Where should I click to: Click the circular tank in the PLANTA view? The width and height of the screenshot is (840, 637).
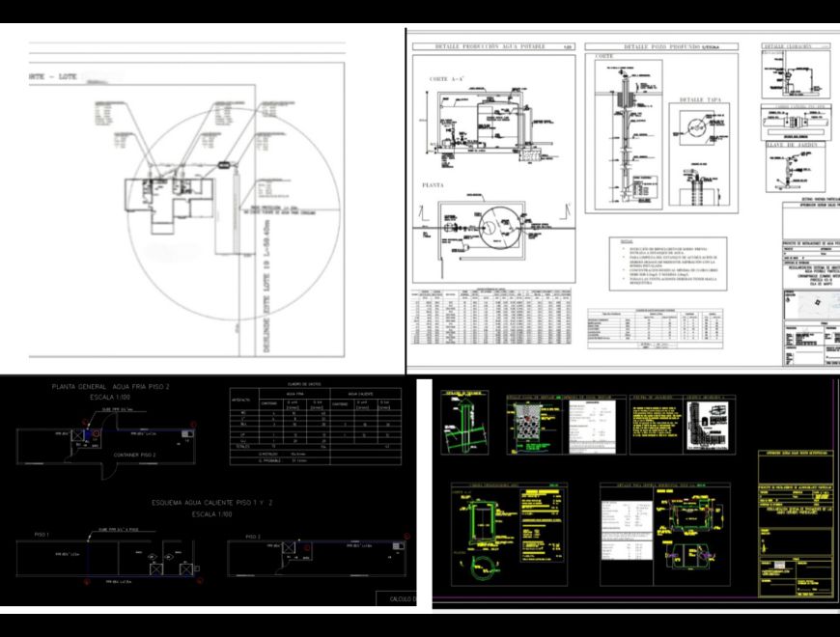click(x=499, y=228)
